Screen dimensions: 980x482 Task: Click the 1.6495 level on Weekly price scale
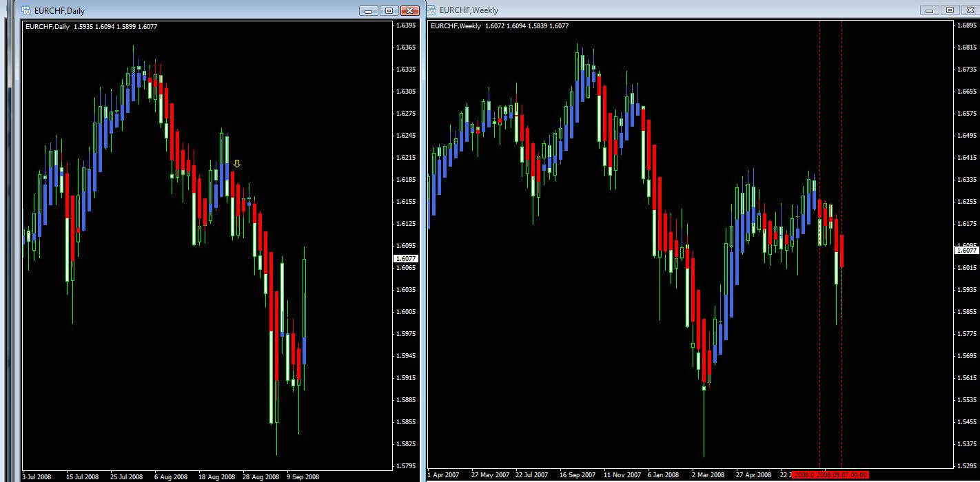pyautogui.click(x=968, y=136)
